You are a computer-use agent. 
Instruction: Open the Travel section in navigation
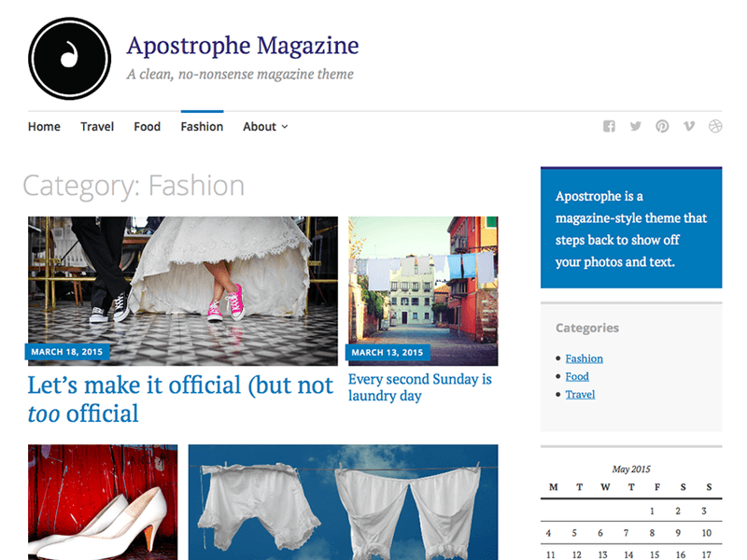97,127
